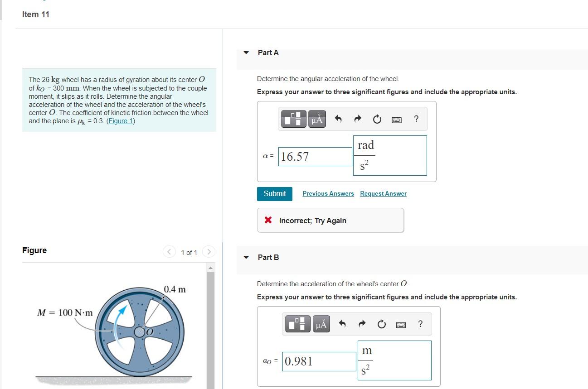Viewport: 588px width, 389px height.
Task: Collapse the Part B section
Action: click(246, 257)
